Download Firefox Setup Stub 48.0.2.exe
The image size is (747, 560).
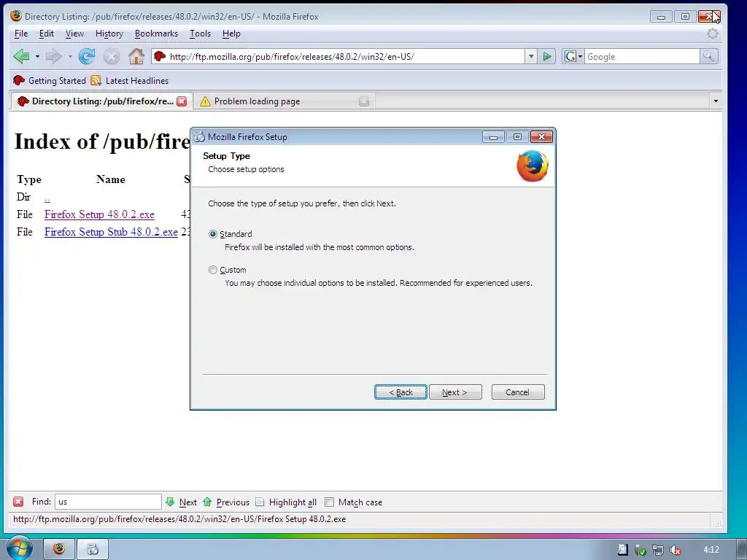click(x=111, y=232)
